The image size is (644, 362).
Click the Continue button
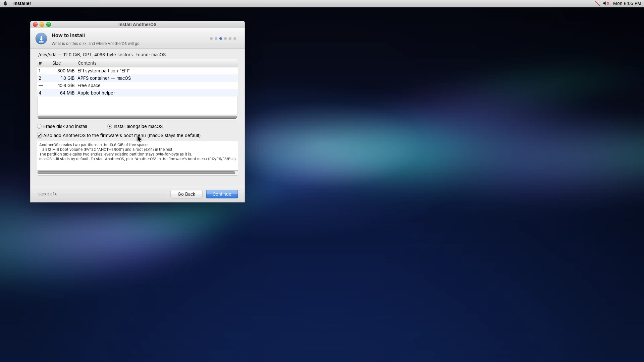(222, 194)
